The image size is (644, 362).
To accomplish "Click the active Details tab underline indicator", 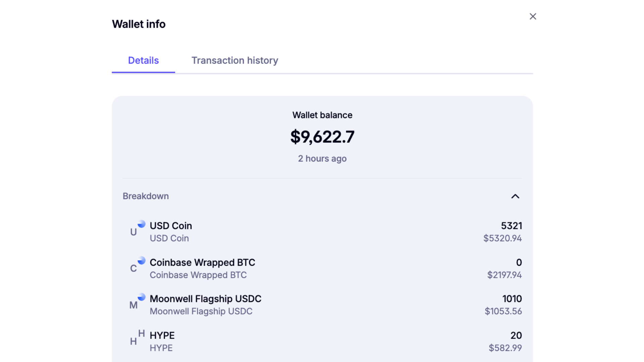I will 143,72.
